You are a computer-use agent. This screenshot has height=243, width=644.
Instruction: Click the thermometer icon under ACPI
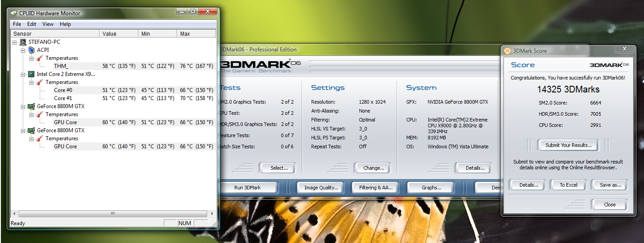coord(40,58)
